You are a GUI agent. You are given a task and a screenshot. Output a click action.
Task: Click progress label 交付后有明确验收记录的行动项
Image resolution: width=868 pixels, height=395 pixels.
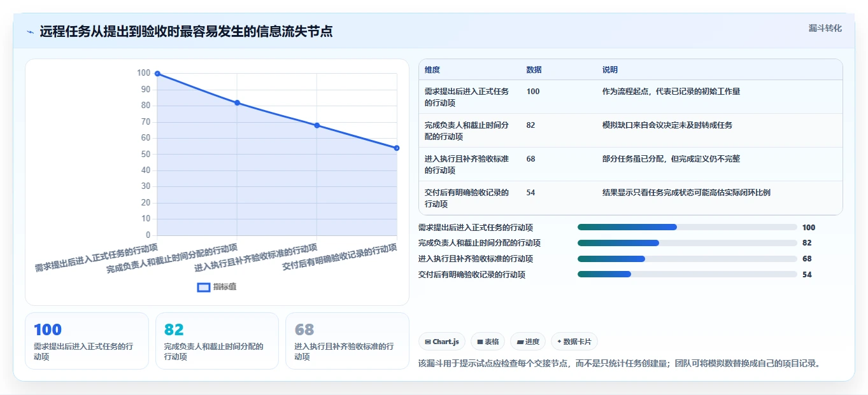pos(472,275)
